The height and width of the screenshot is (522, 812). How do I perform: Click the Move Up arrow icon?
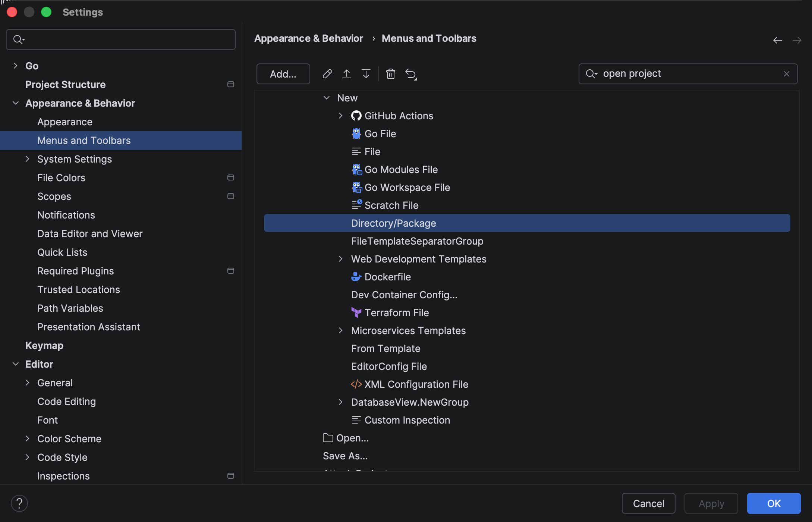click(x=346, y=74)
